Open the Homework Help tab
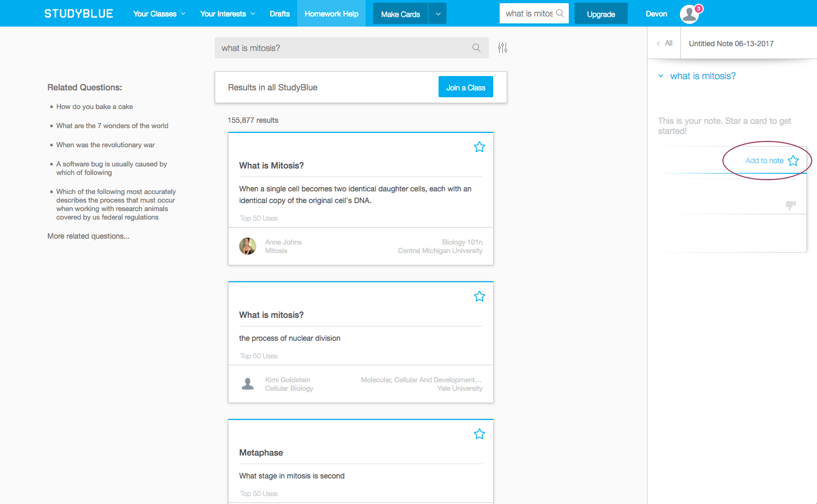The height and width of the screenshot is (504, 817). pyautogui.click(x=331, y=14)
